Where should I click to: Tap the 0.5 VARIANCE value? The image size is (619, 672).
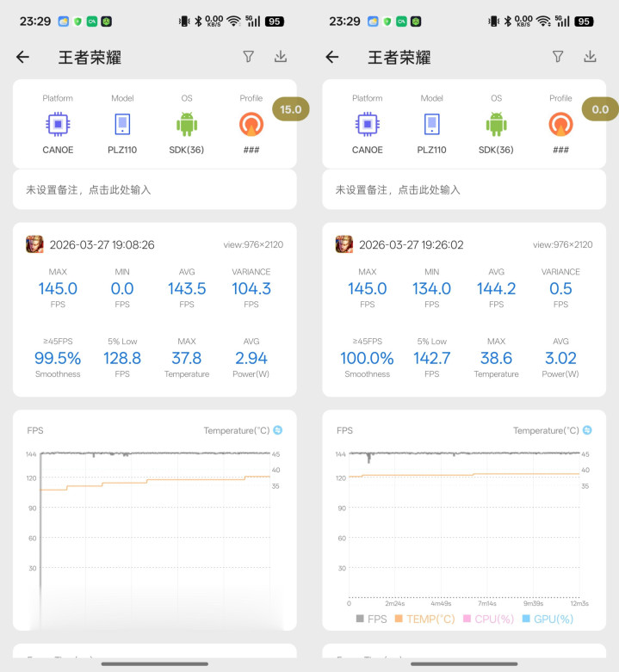coord(560,289)
